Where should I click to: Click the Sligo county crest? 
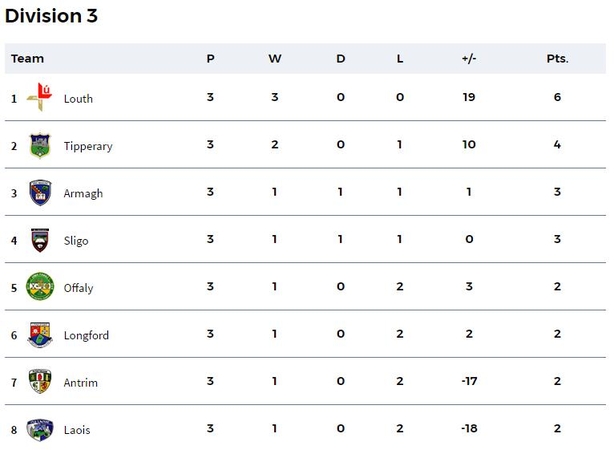(40, 240)
